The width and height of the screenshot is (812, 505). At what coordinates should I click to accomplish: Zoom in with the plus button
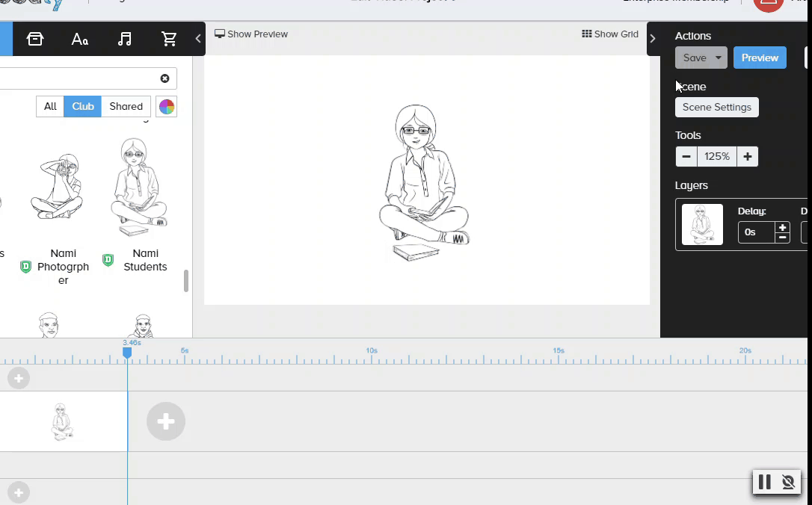pos(747,156)
